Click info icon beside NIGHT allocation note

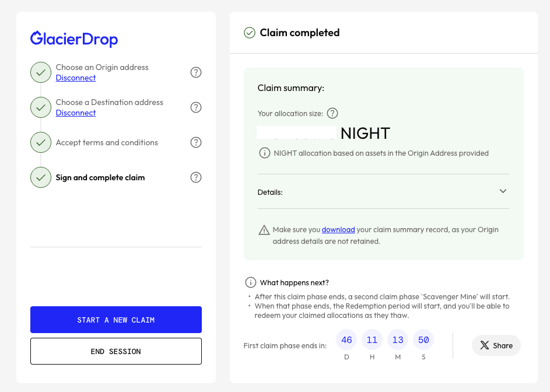click(264, 153)
